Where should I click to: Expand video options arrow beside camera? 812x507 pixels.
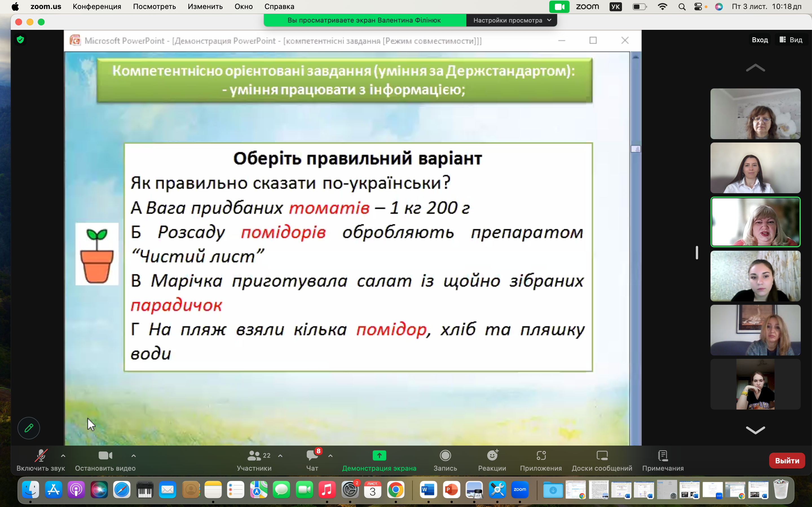134,456
